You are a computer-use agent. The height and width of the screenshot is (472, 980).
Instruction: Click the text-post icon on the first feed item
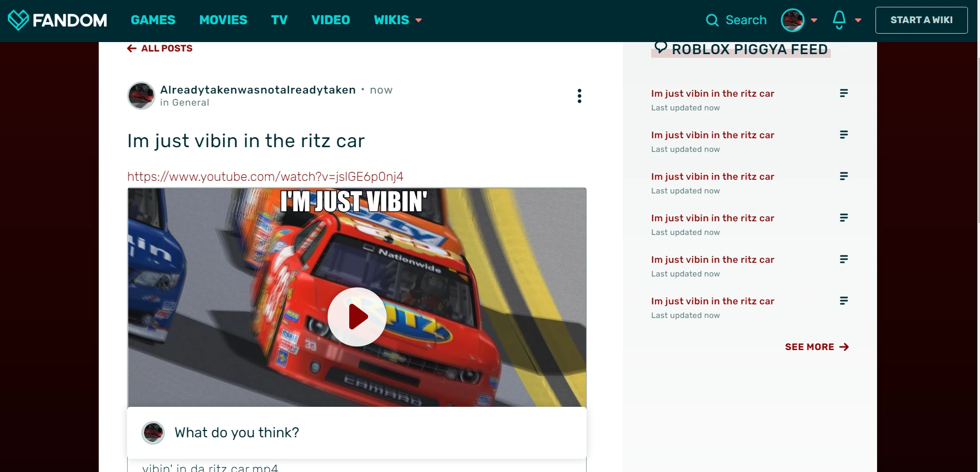(x=844, y=93)
